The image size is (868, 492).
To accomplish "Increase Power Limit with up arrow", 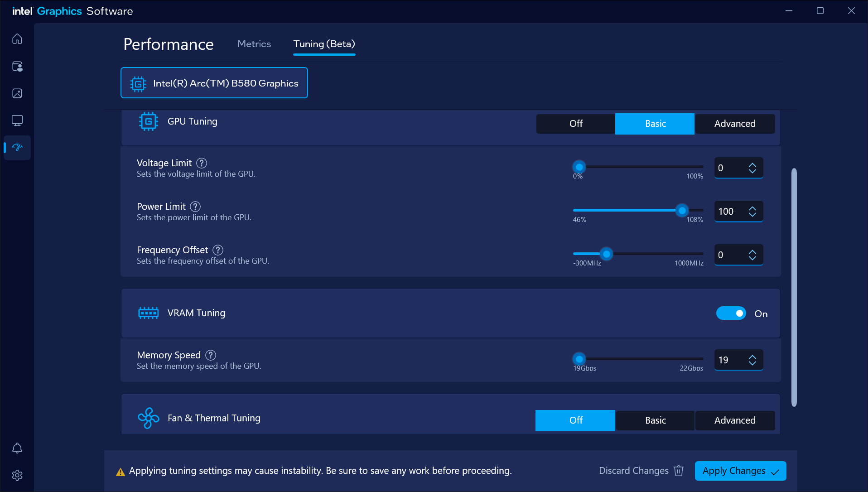I will 752,208.
